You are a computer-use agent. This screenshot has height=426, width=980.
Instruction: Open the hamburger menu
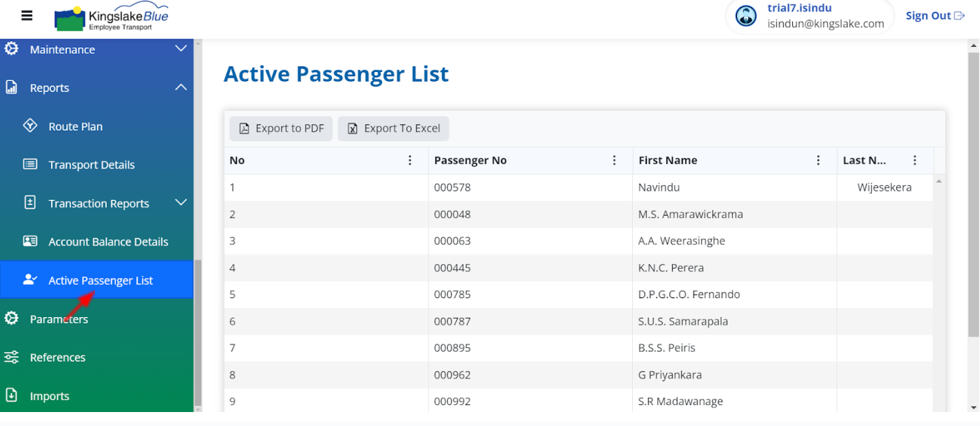(x=27, y=15)
